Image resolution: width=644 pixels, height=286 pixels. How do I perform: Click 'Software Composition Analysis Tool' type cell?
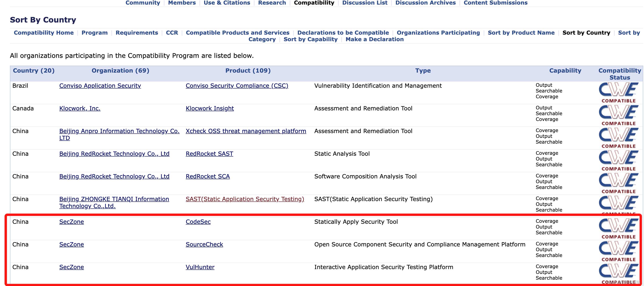(365, 177)
